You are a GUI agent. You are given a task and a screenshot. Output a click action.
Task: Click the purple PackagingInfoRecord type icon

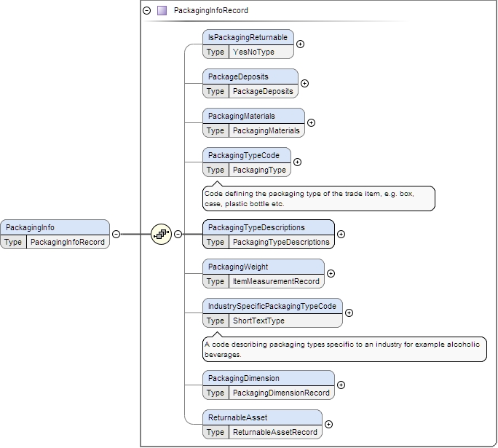162,11
